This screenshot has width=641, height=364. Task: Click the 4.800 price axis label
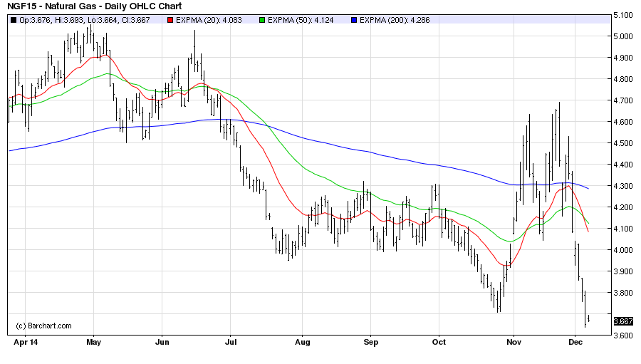623,79
